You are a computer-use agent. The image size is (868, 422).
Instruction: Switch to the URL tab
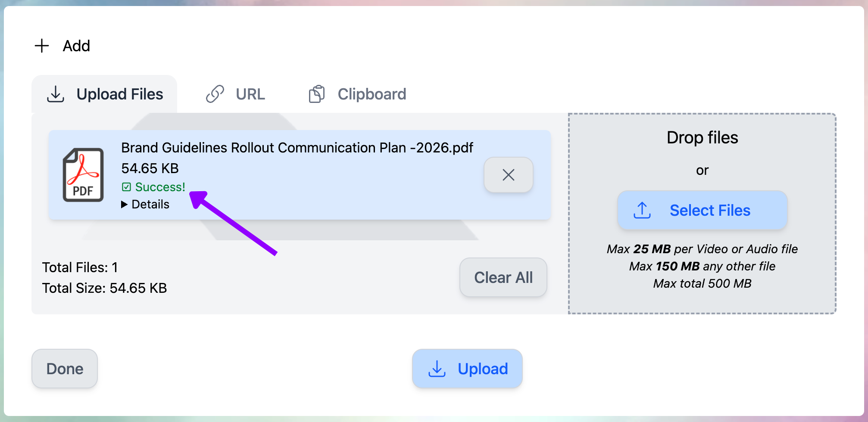coord(250,94)
